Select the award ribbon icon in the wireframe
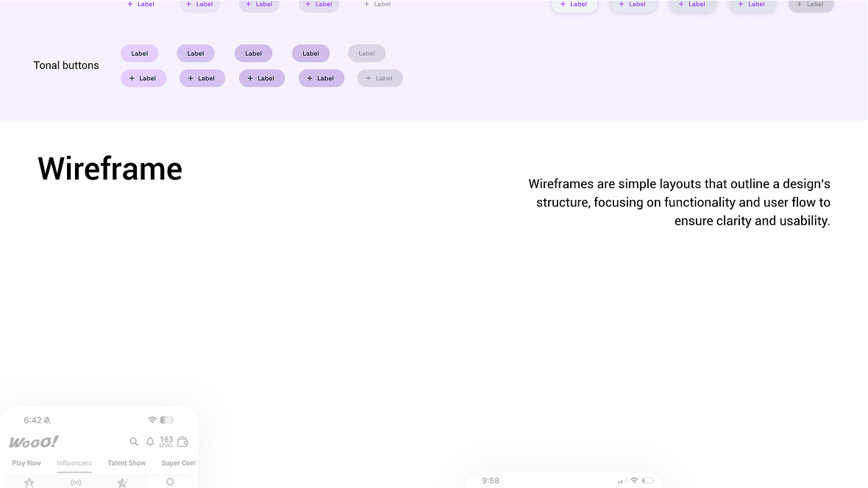Screen dimensions: 868x488 coord(170,482)
